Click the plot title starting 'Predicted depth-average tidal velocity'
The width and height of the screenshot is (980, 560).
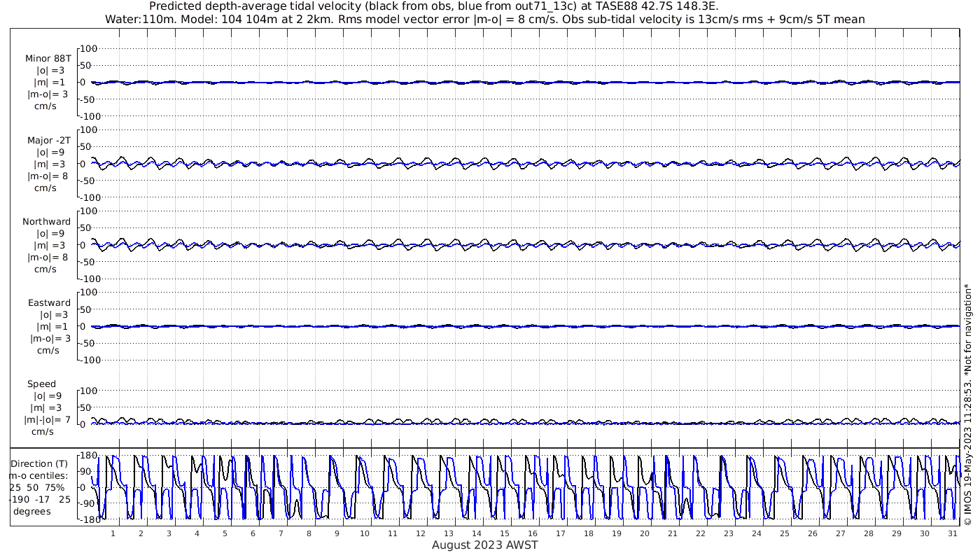point(433,6)
